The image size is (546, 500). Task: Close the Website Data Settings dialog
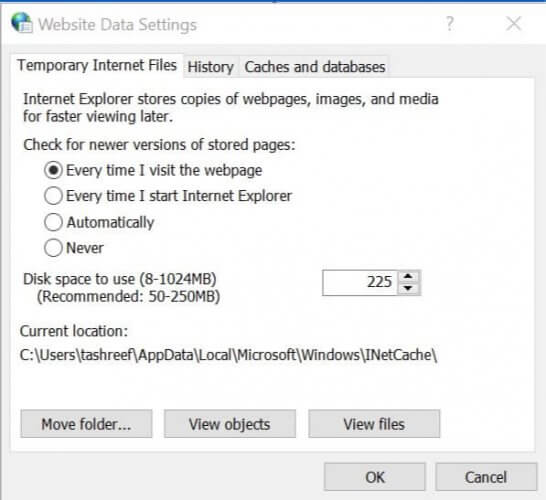pyautogui.click(x=514, y=24)
